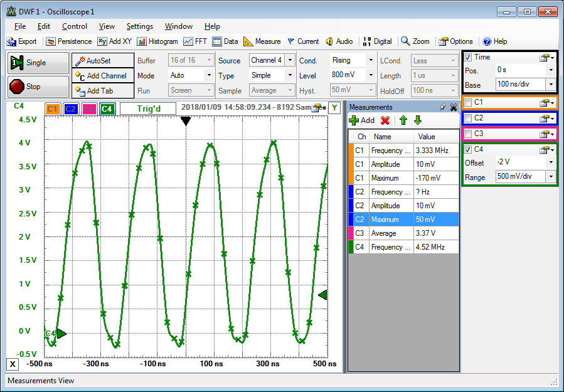Viewport: 564px width, 392px height.
Task: Enable channel C2 checkbox
Action: tap(468, 118)
